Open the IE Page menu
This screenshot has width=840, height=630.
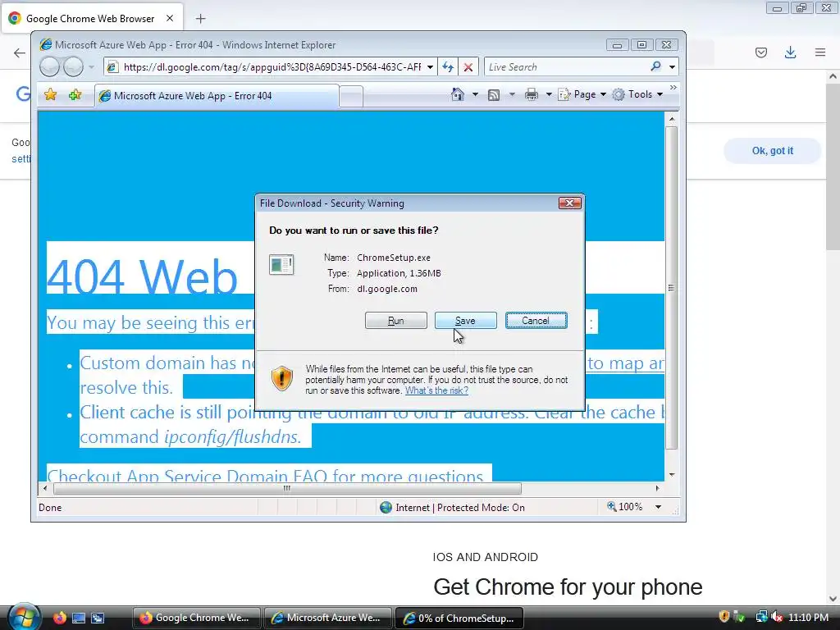[x=582, y=94]
